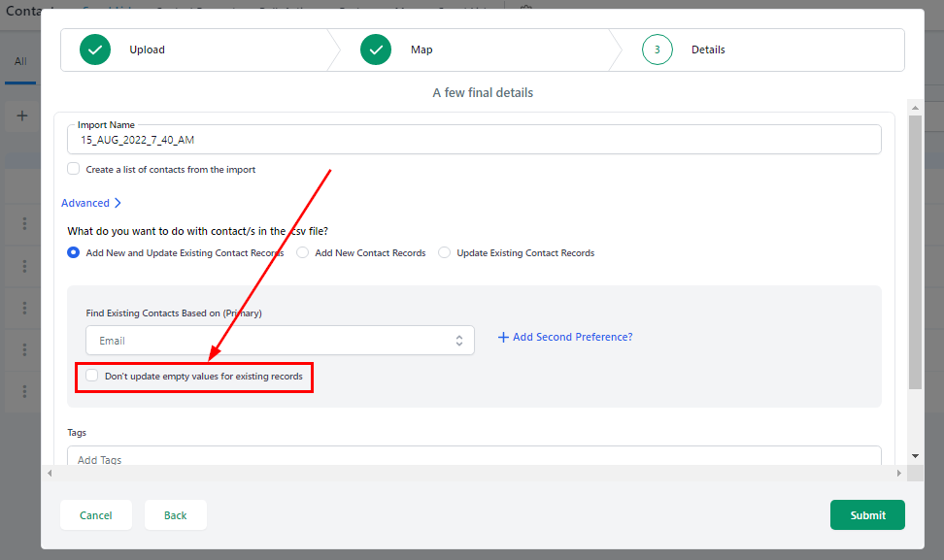The image size is (944, 560).
Task: Click the Map step green checkmark icon
Action: 376,49
